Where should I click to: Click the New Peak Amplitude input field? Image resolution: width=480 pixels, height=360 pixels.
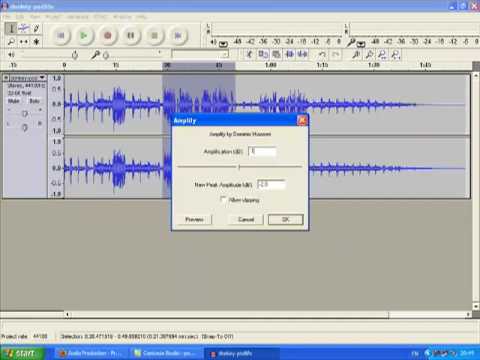pos(271,184)
